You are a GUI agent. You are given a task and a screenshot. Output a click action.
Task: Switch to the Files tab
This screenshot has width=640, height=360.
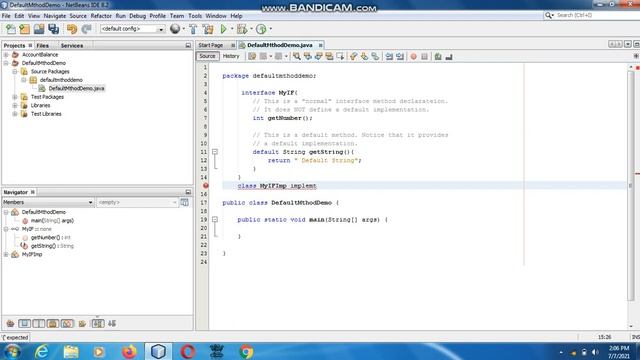[42, 46]
